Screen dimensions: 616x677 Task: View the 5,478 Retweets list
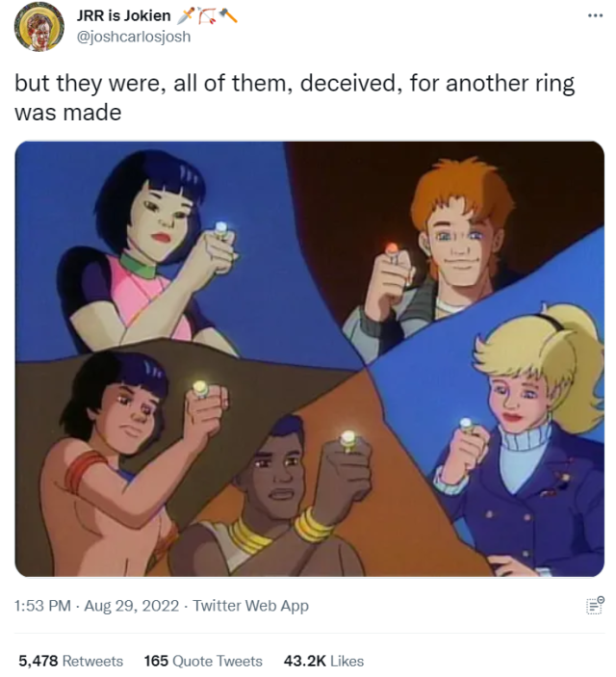pos(71,661)
